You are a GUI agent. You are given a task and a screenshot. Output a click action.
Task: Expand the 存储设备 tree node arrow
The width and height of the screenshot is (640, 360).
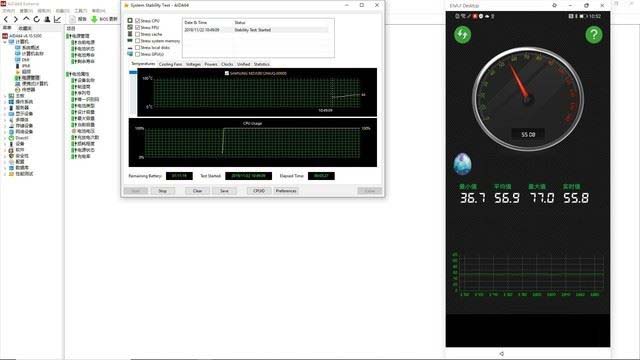click(x=5, y=126)
